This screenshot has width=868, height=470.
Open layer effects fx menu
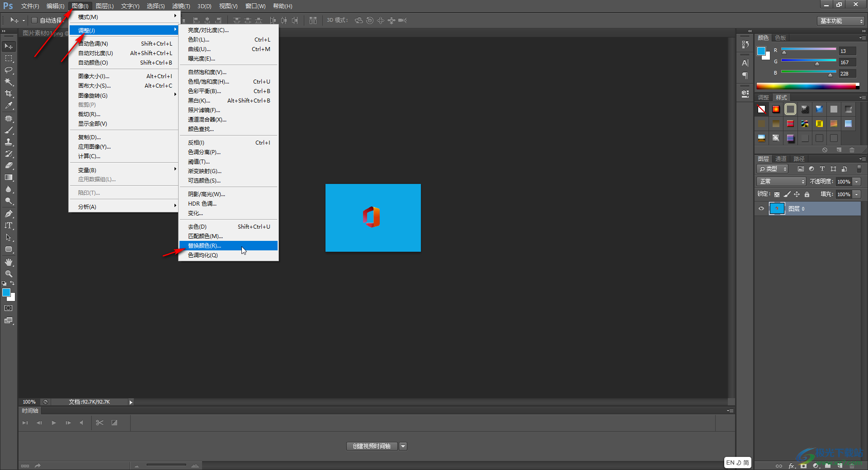792,466
